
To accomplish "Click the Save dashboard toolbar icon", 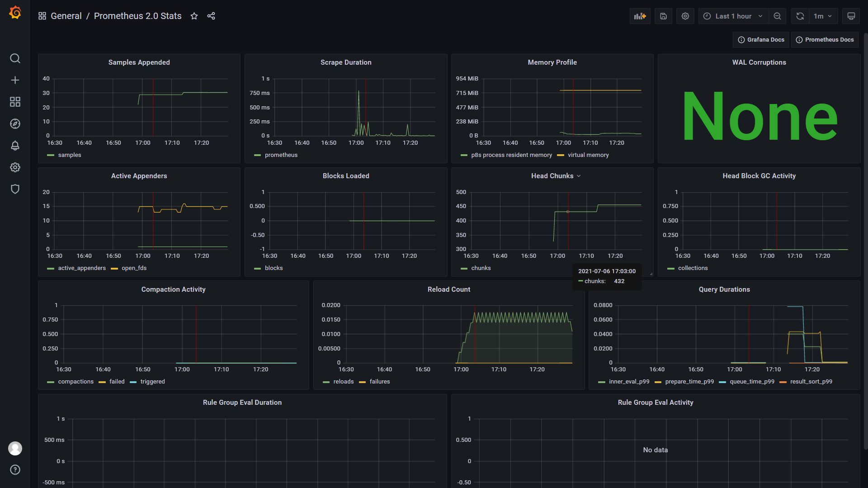I will (663, 16).
